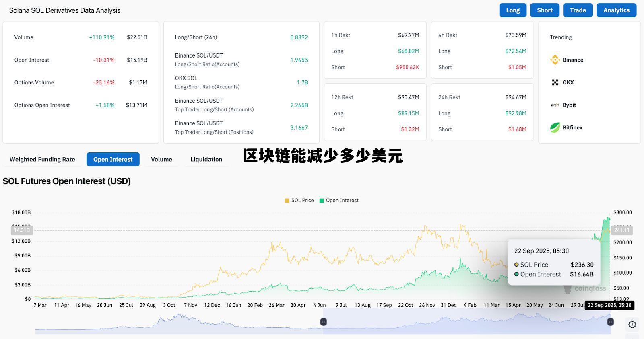Click the 241.11 right axis price label

[622, 230]
